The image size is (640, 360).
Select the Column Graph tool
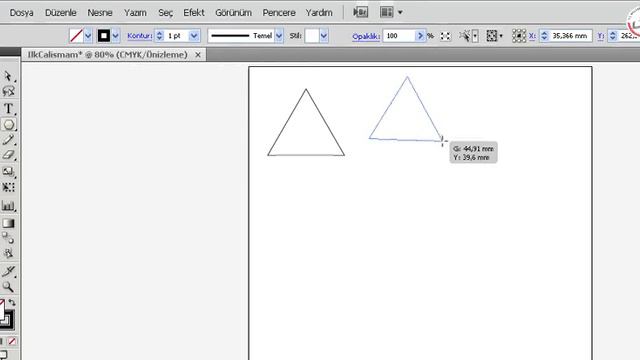pyautogui.click(x=8, y=206)
